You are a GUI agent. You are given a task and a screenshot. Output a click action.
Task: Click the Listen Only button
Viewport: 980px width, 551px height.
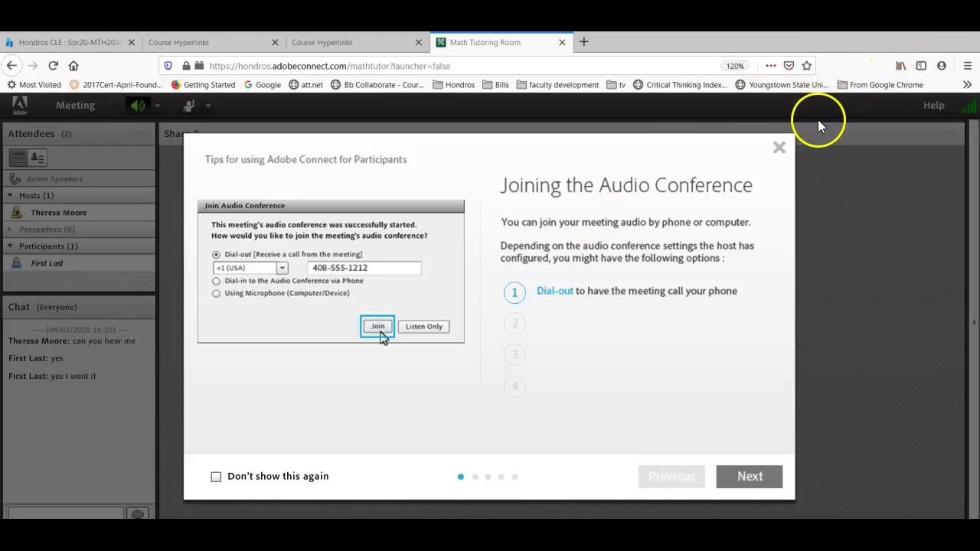423,326
